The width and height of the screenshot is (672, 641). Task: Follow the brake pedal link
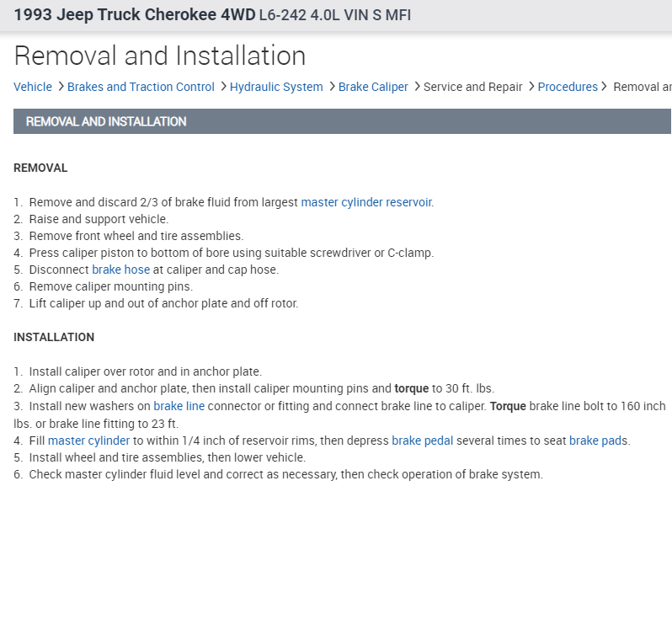tap(422, 441)
